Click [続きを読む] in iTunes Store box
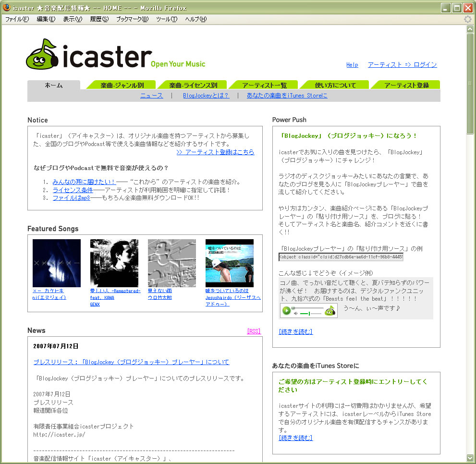476x464 pixels. pos(296,438)
